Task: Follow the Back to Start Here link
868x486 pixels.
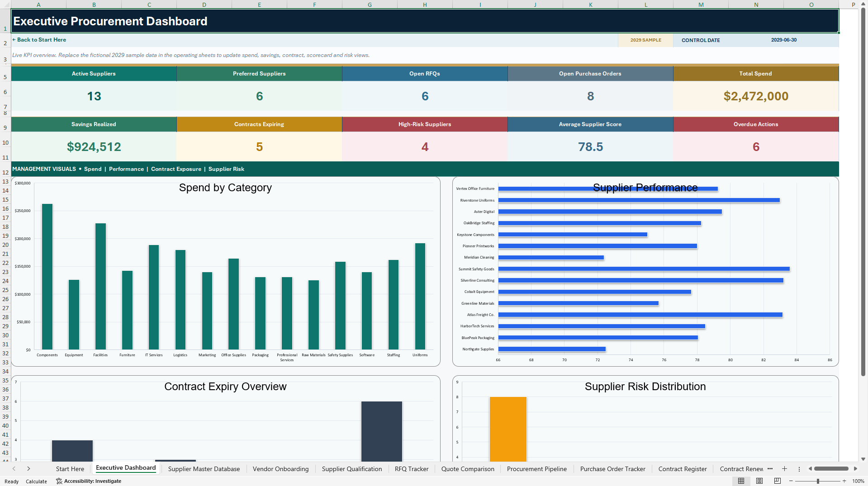Action: (39, 40)
